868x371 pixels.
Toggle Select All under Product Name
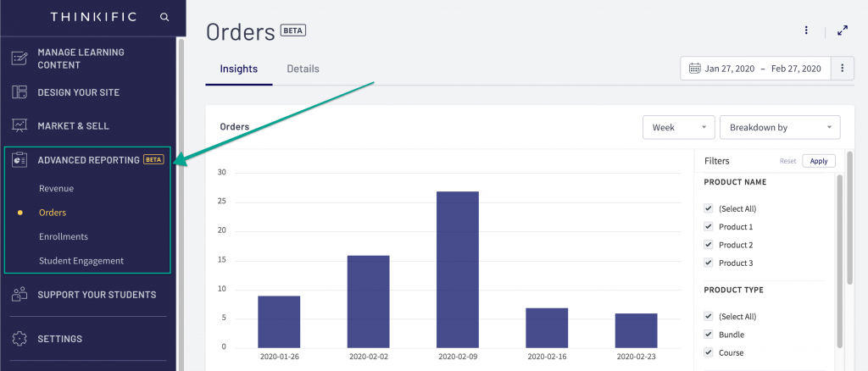click(708, 208)
